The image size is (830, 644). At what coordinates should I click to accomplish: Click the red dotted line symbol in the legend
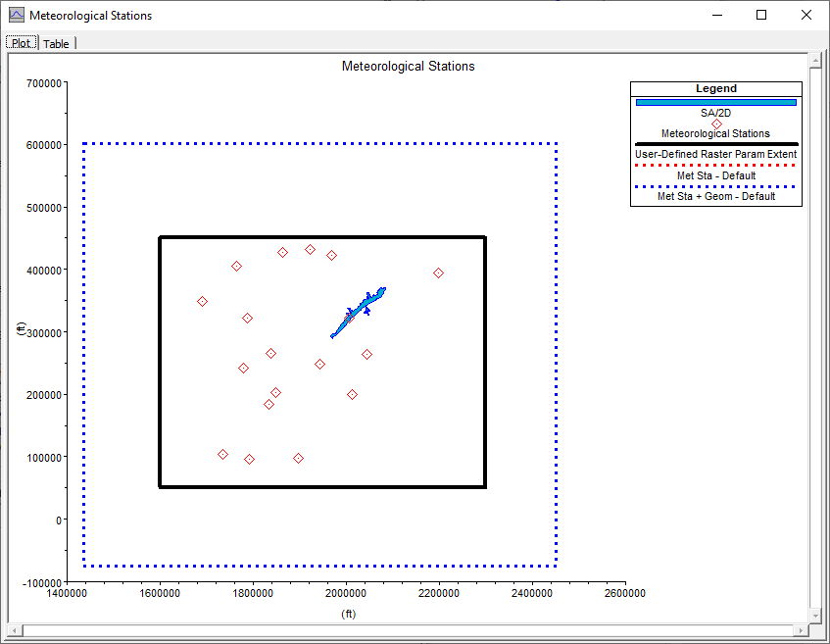click(x=716, y=165)
